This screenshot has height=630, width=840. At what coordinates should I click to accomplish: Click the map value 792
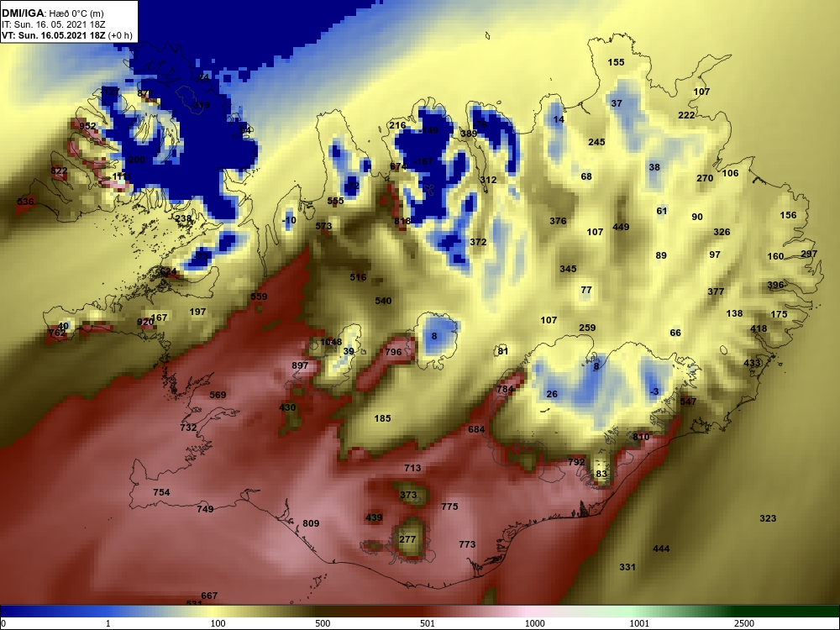tap(576, 462)
